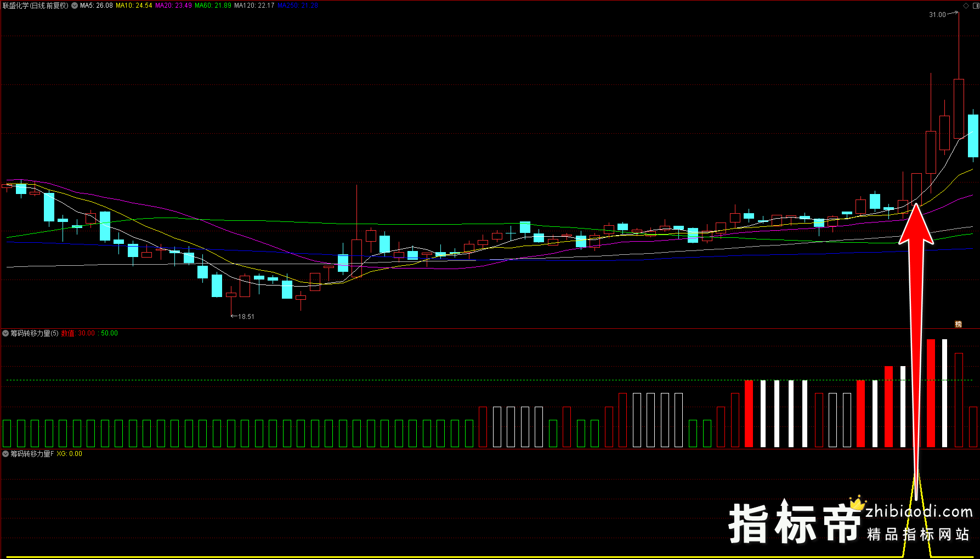Image resolution: width=980 pixels, height=559 pixels.
Task: Select the MA120: 22.17 label
Action: coord(254,5)
